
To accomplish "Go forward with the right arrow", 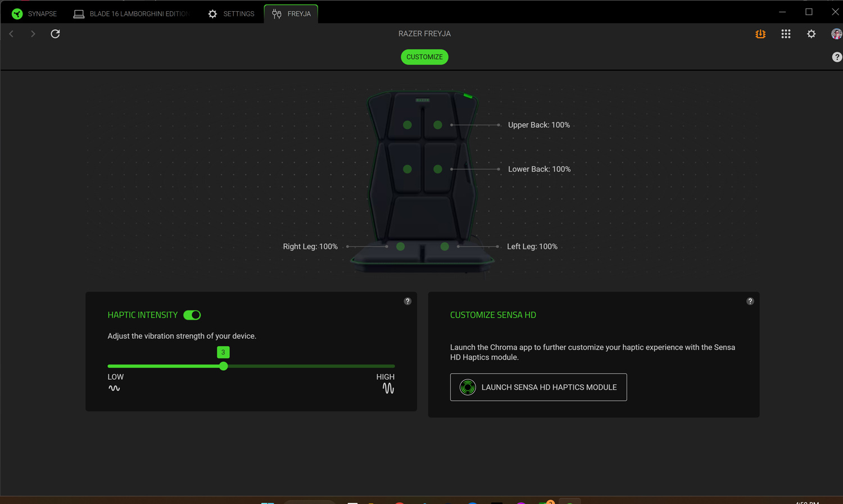I will tap(33, 34).
